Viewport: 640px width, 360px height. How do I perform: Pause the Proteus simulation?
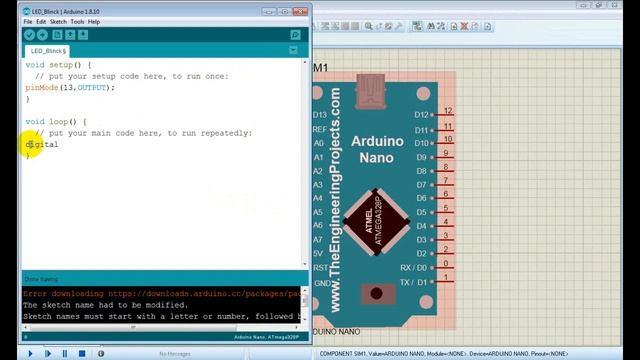pos(65,353)
